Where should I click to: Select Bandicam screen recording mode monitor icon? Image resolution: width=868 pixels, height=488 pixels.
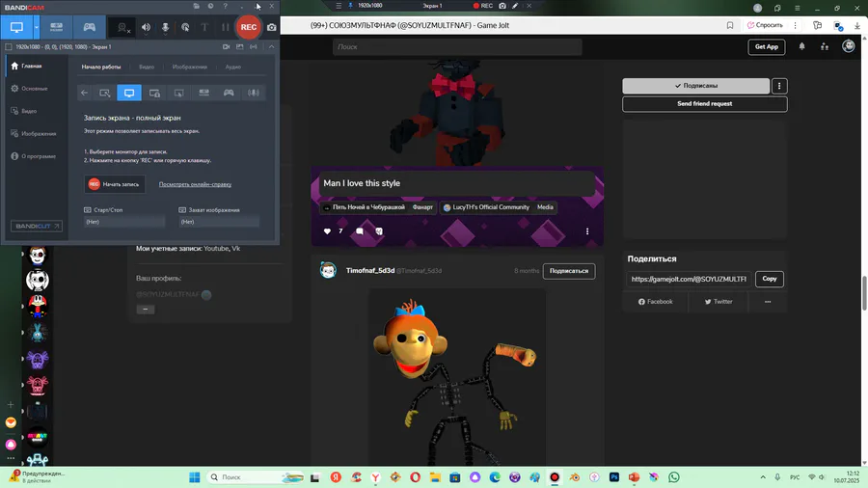[16, 27]
